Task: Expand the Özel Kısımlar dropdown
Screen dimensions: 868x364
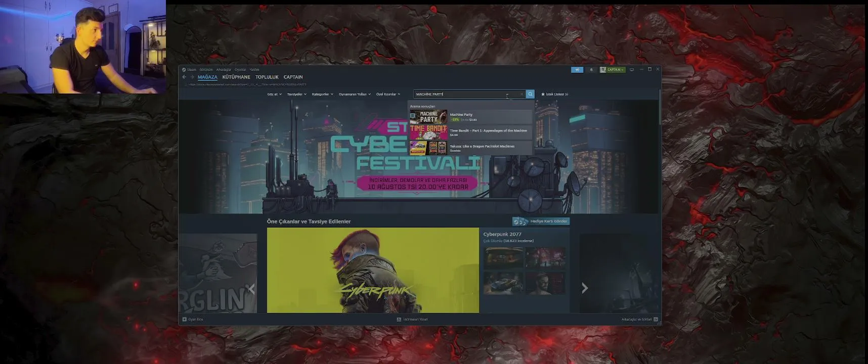Action: tap(388, 94)
